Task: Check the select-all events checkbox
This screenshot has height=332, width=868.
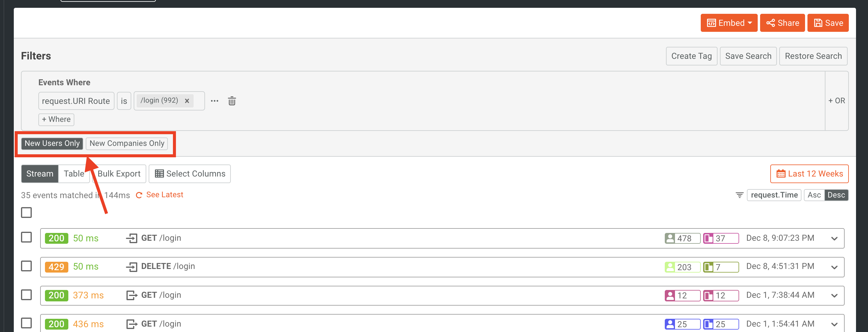Action: pos(26,213)
